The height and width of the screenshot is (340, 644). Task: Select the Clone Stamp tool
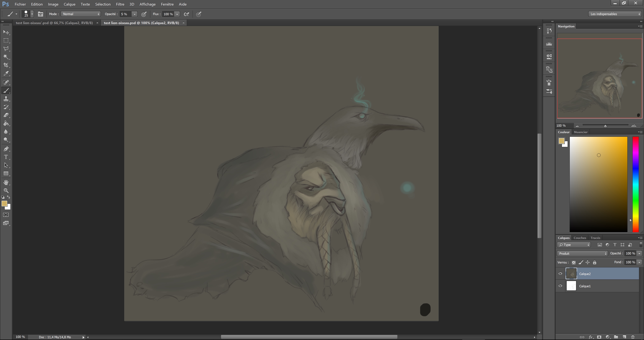click(6, 99)
